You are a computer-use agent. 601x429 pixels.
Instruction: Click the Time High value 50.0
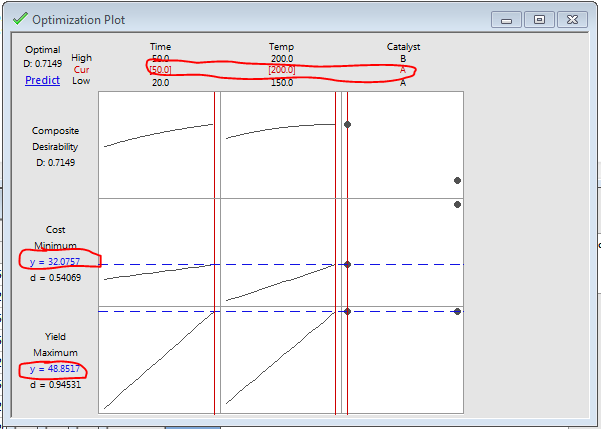(x=160, y=59)
